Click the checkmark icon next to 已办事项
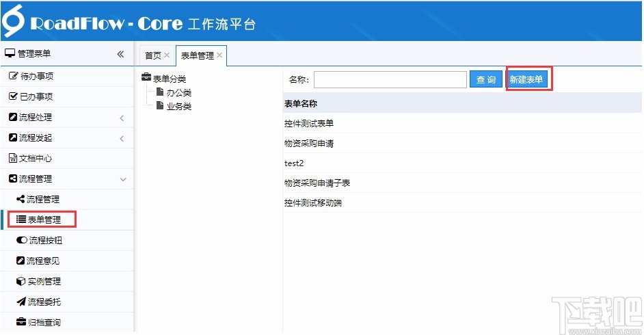The height and width of the screenshot is (335, 644). coord(13,96)
